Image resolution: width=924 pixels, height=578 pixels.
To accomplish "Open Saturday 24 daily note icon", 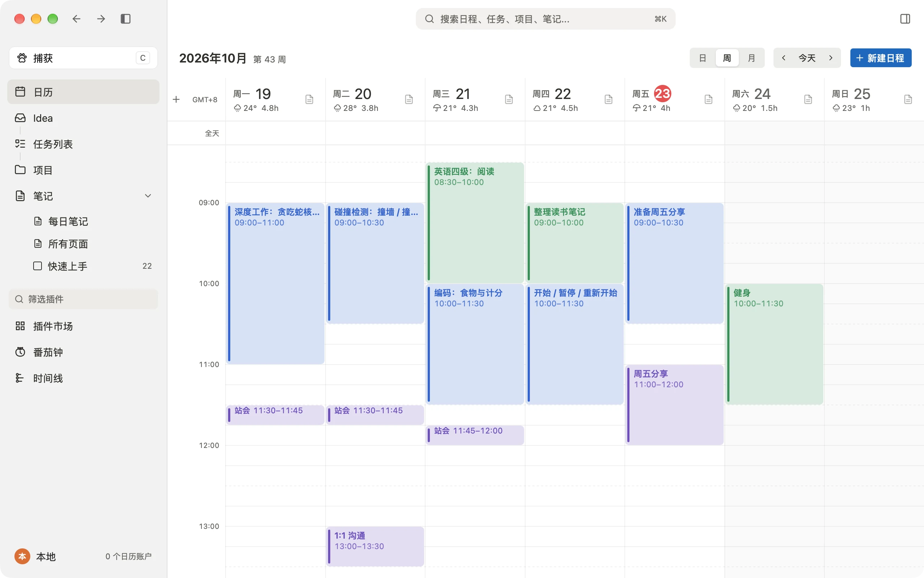I will tap(808, 99).
